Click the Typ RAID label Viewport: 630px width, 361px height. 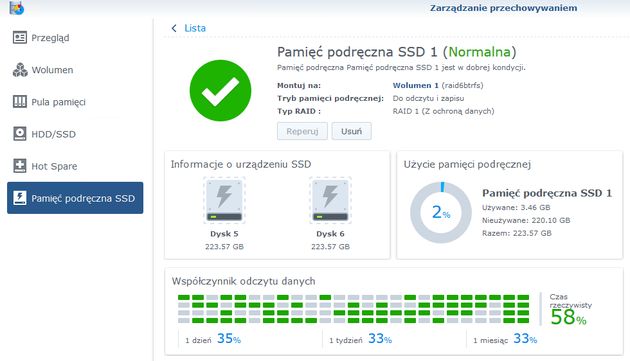tap(299, 111)
